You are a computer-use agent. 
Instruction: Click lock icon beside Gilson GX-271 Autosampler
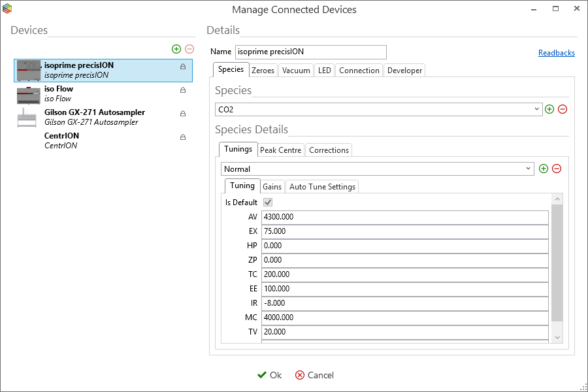click(183, 114)
